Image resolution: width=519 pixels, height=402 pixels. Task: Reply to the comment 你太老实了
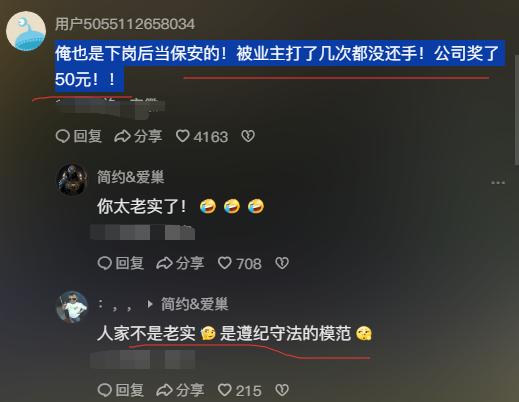pyautogui.click(x=121, y=263)
